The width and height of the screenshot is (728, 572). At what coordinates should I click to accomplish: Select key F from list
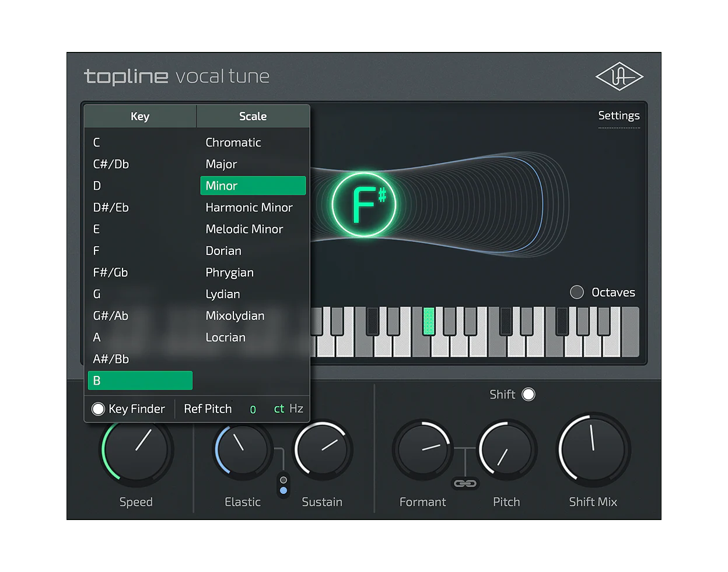point(140,250)
